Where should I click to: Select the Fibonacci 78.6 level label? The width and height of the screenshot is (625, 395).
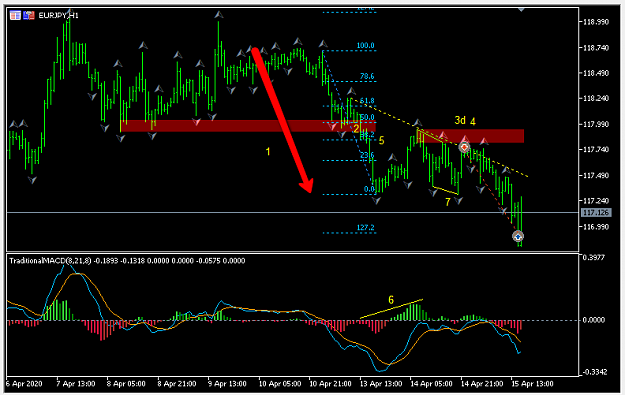tap(367, 76)
